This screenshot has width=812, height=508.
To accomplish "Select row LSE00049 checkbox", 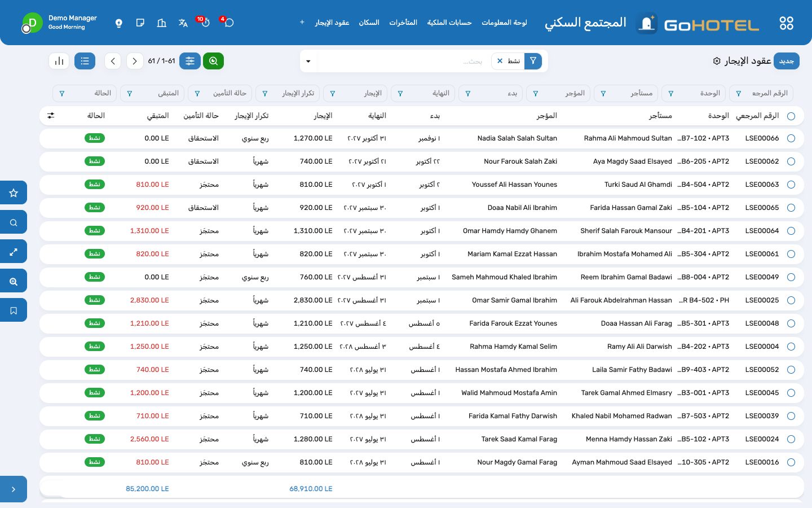I will [x=791, y=277].
